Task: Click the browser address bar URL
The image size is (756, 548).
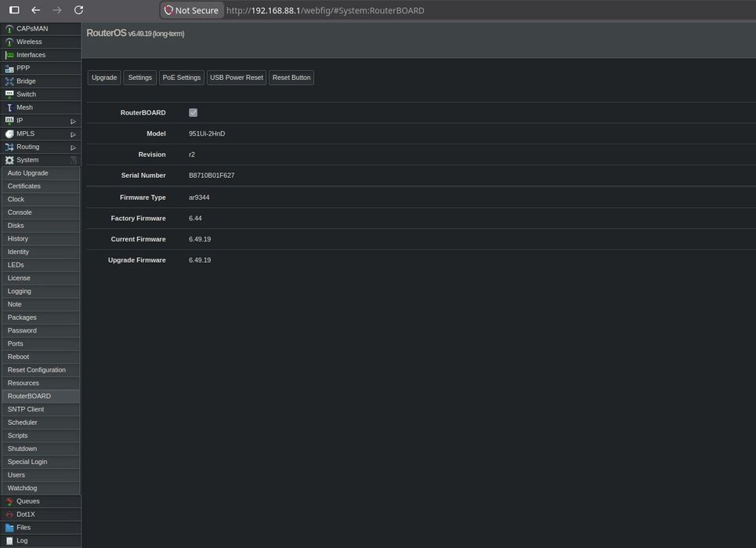Action: pyautogui.click(x=325, y=11)
